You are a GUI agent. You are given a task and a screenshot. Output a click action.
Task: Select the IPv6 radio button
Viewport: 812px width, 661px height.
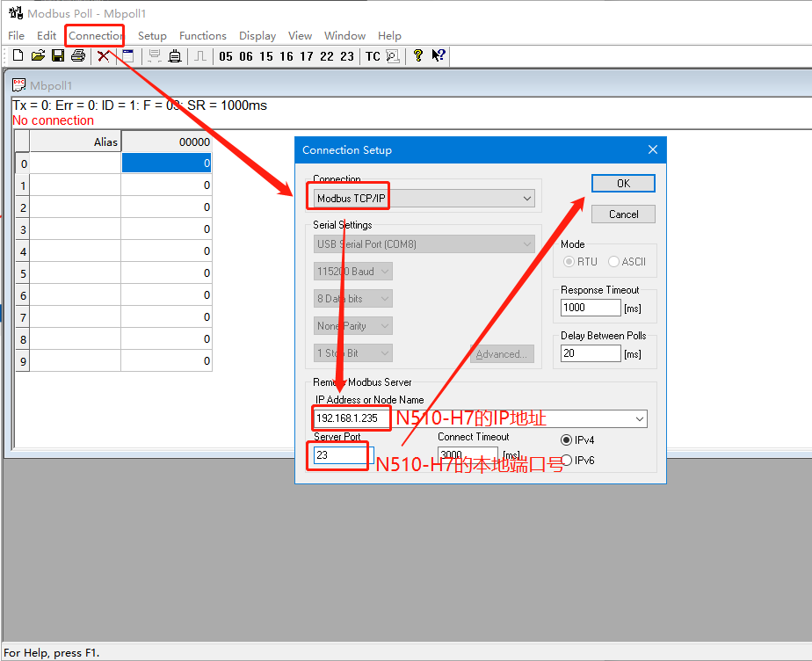click(566, 460)
